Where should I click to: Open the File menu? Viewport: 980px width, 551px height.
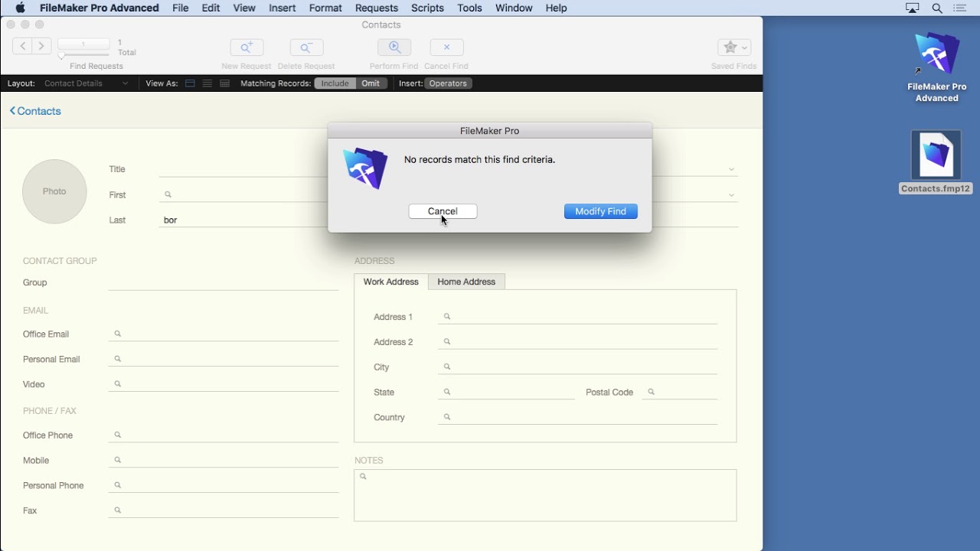[x=181, y=8]
